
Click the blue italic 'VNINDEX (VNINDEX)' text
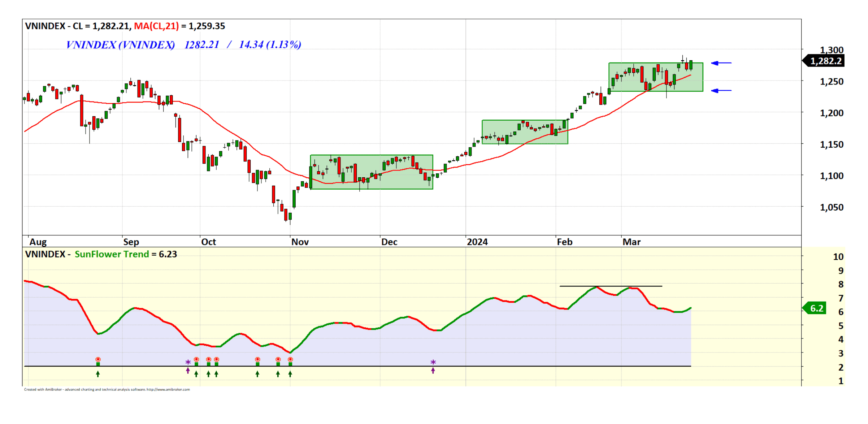click(x=121, y=45)
